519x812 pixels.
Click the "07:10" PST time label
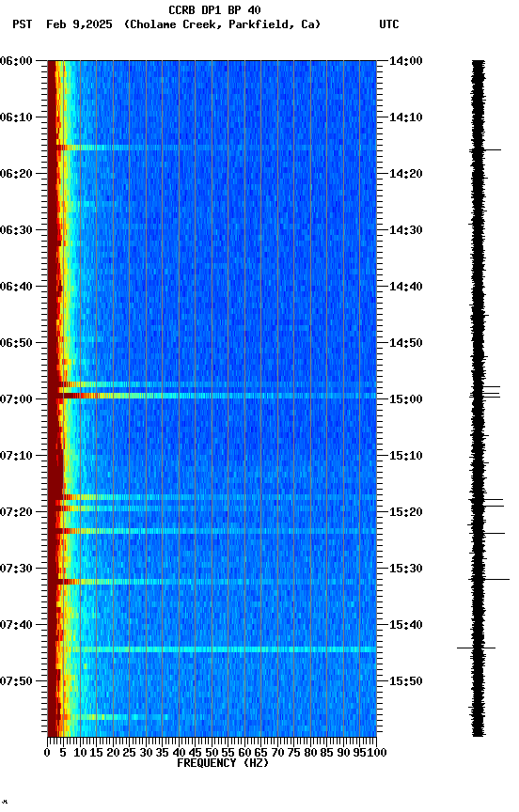(x=16, y=456)
